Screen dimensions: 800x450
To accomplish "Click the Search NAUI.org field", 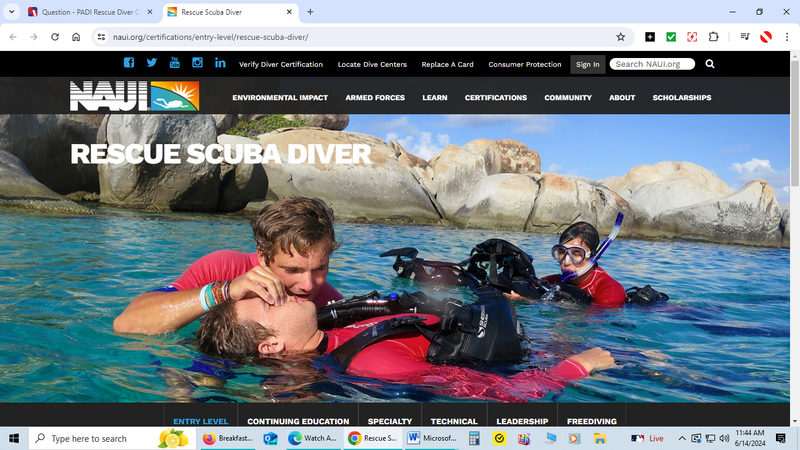I will [652, 64].
